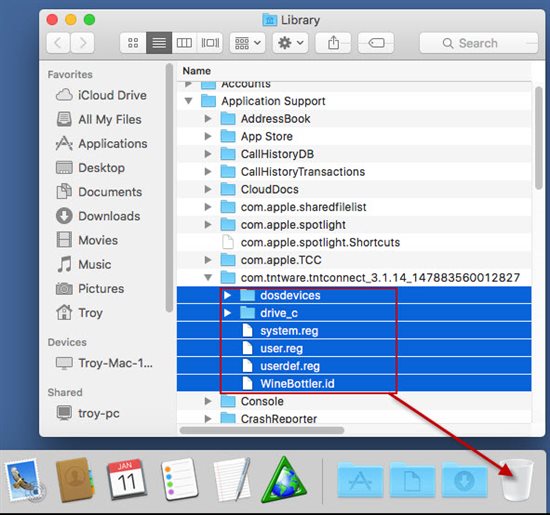Switch to Cover Flow view
550x515 pixels.
click(x=210, y=43)
